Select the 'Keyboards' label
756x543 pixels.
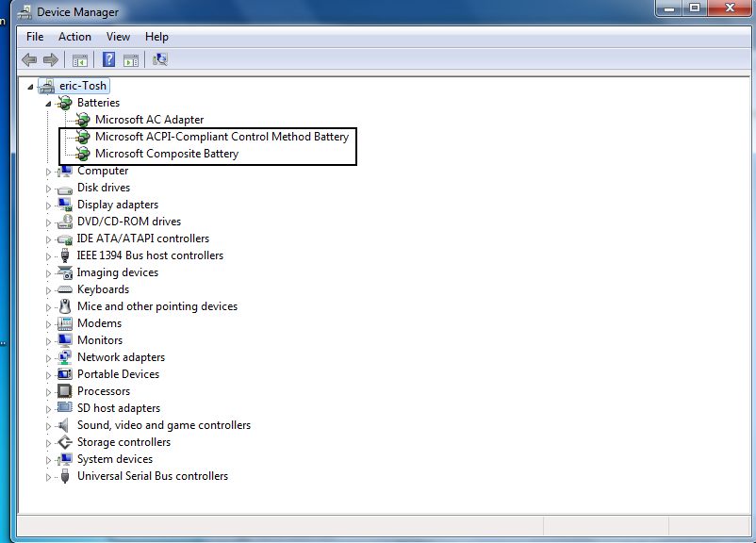[103, 289]
